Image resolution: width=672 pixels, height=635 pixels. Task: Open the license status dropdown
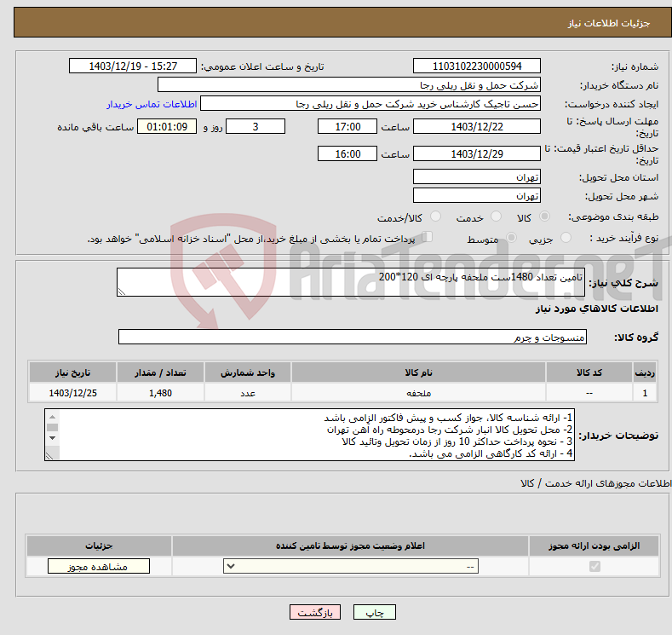point(351,567)
